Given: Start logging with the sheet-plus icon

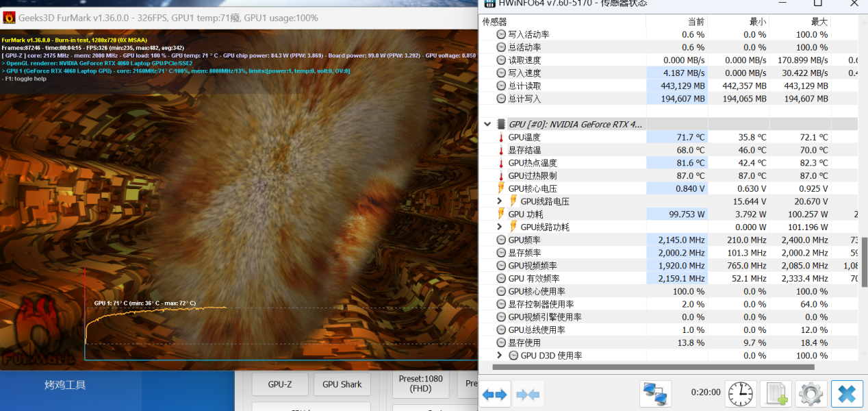Looking at the screenshot, I should click(x=776, y=394).
